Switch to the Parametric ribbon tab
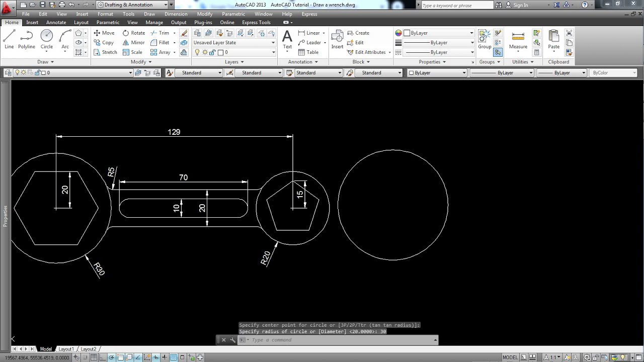644x362 pixels. point(108,23)
